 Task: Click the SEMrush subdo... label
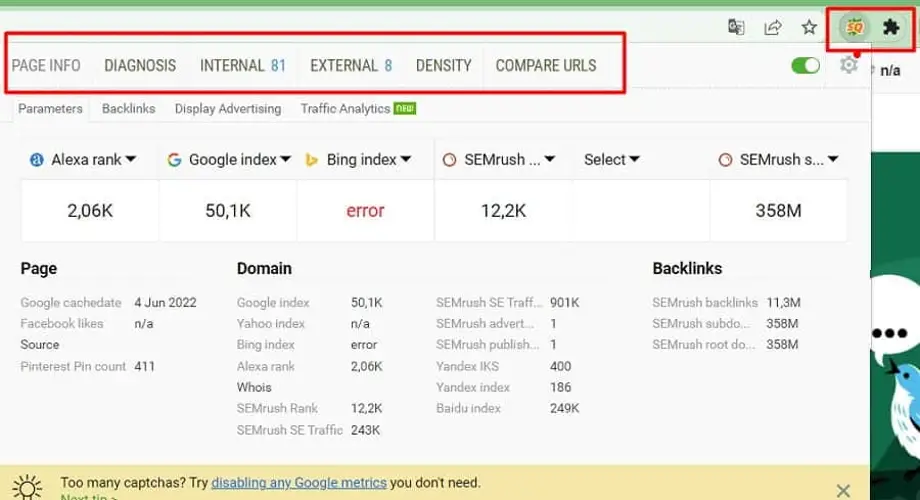(x=701, y=323)
